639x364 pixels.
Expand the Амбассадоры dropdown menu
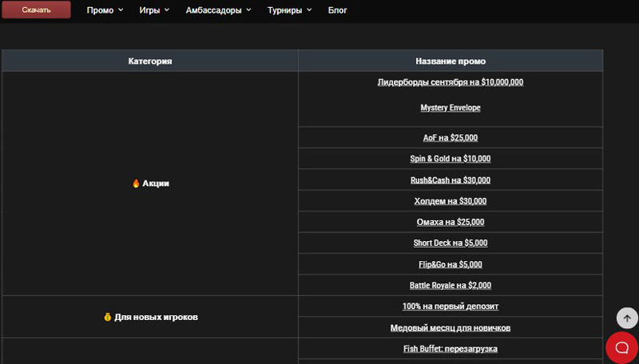pos(218,10)
